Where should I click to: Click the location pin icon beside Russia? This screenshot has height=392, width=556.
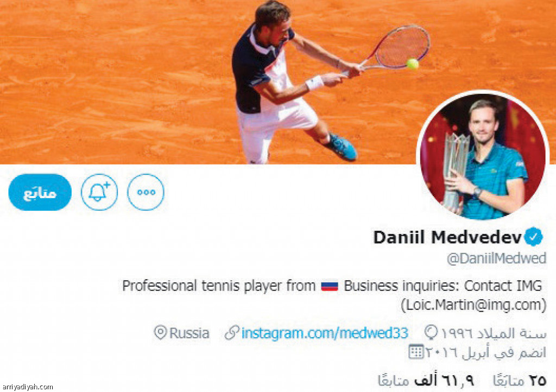point(160,333)
